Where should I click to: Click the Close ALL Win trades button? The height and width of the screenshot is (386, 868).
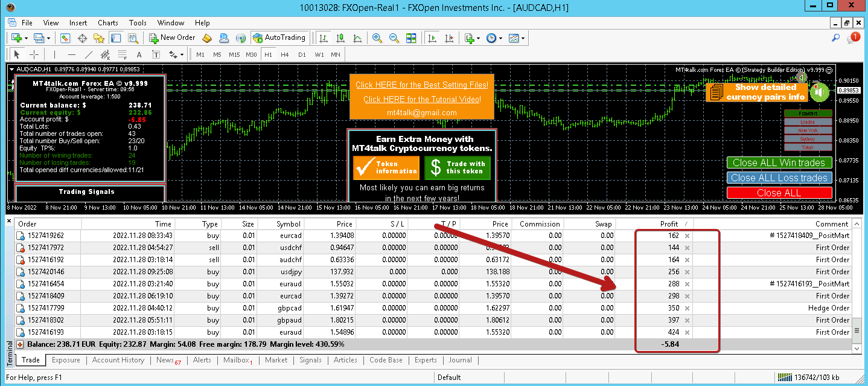click(x=779, y=162)
